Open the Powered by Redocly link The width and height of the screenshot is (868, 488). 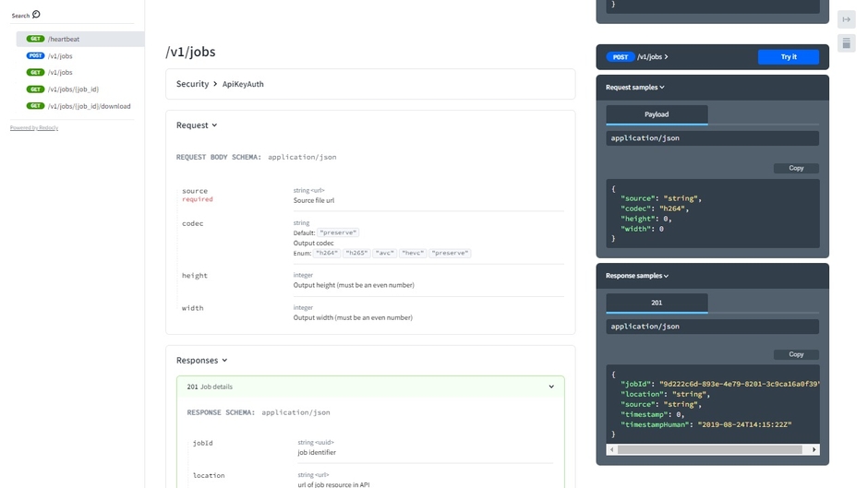pyautogui.click(x=34, y=128)
